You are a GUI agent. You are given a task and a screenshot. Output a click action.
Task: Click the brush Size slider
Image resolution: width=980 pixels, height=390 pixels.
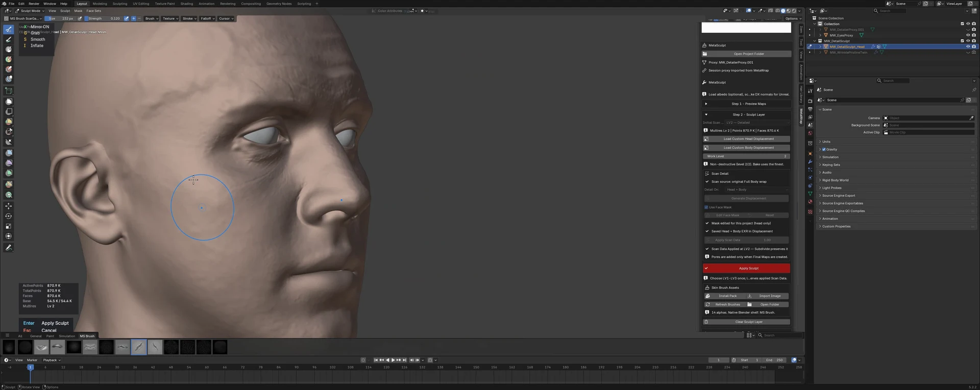61,18
